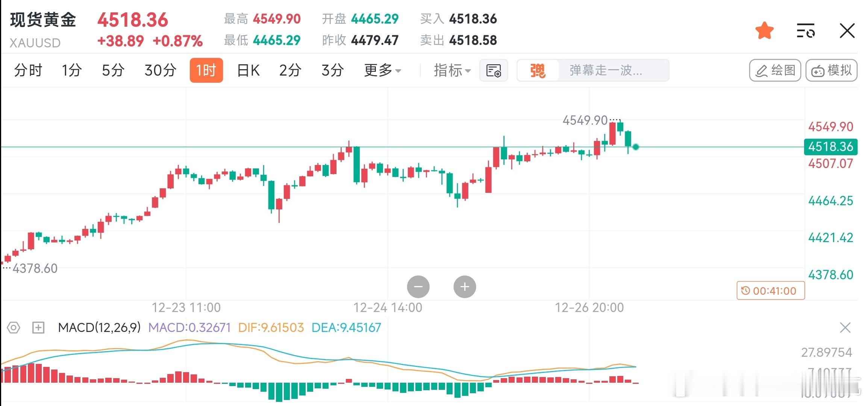The image size is (868, 406).
Task: Open chart settings icon beside 指标
Action: pos(494,70)
